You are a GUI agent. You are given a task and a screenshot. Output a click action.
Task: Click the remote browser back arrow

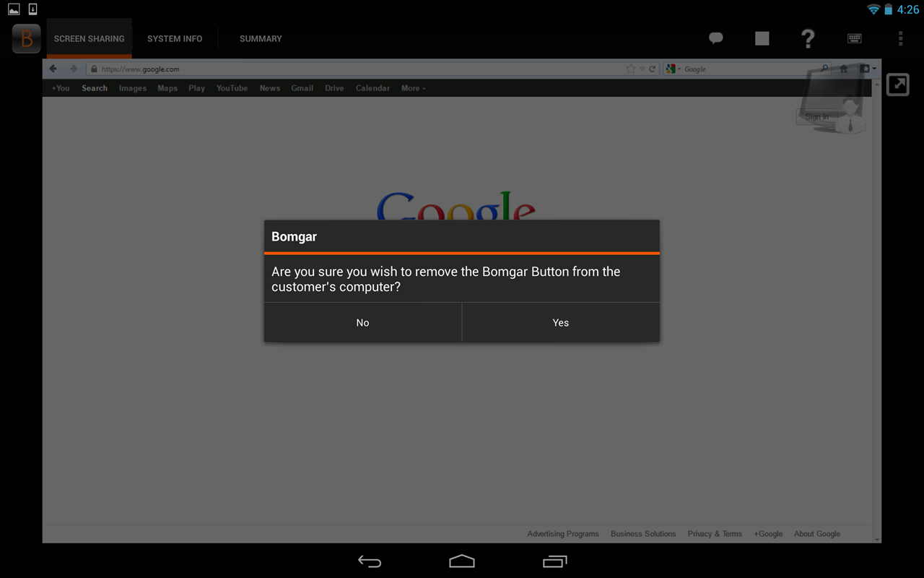(53, 69)
